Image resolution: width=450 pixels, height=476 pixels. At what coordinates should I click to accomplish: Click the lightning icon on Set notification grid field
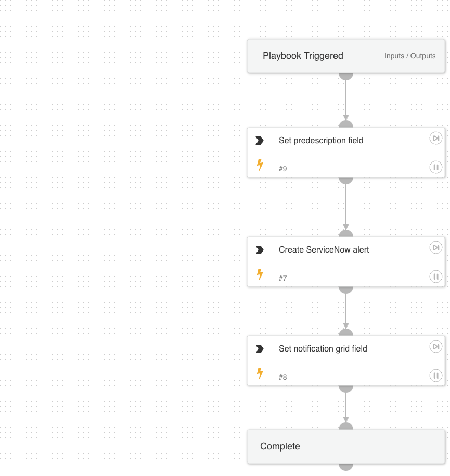260,373
